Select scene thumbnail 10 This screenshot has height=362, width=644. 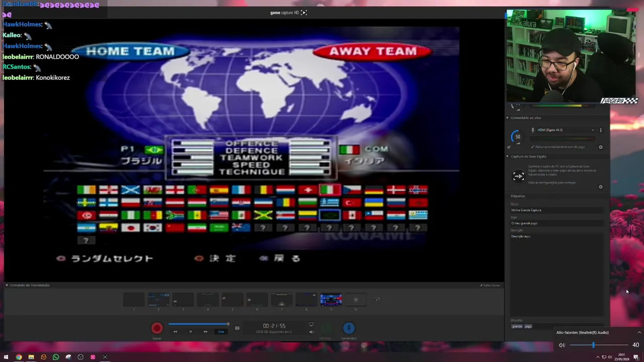coord(356,300)
